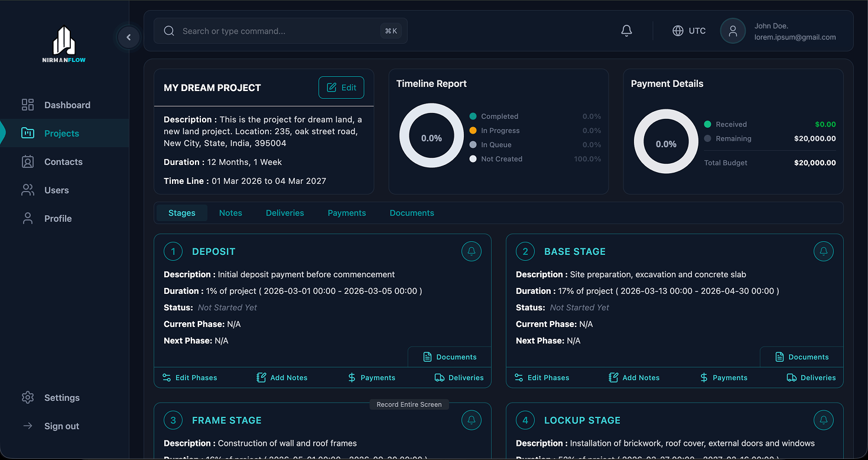Toggle the reminder bell on the DEPOSIT stage card
Screen dimensions: 868x460
(471, 251)
